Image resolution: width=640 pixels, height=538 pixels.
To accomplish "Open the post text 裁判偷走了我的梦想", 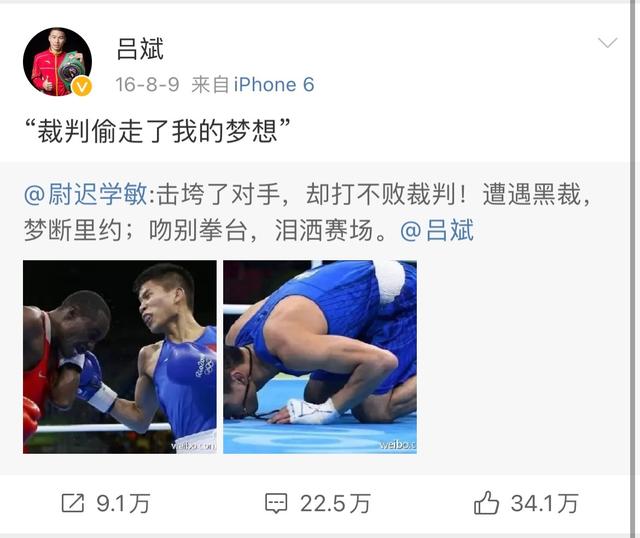I will pos(158,131).
